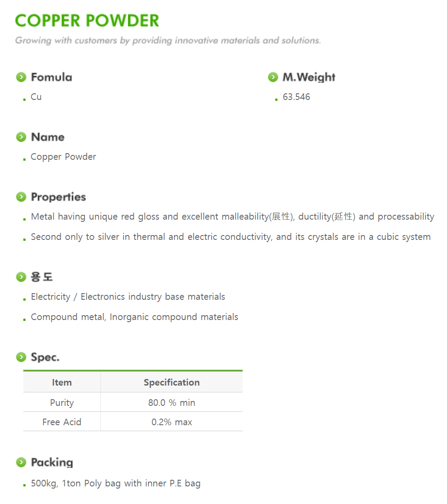Click the Item column header in the spec table
The width and height of the screenshot is (447, 504).
pos(62,382)
